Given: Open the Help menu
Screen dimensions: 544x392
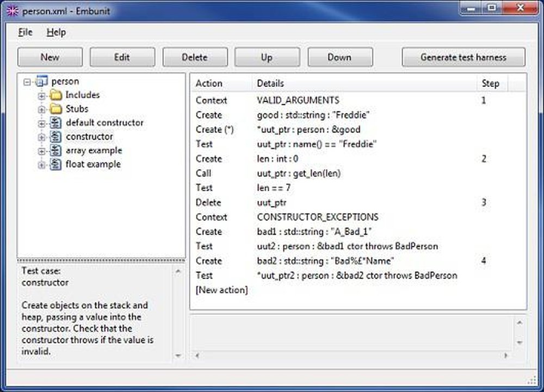Looking at the screenshot, I should point(57,32).
